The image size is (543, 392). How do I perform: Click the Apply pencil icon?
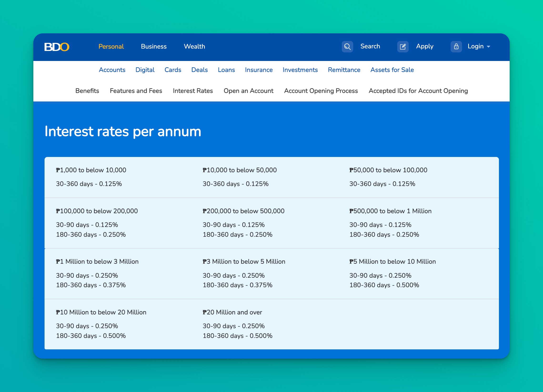coord(403,46)
